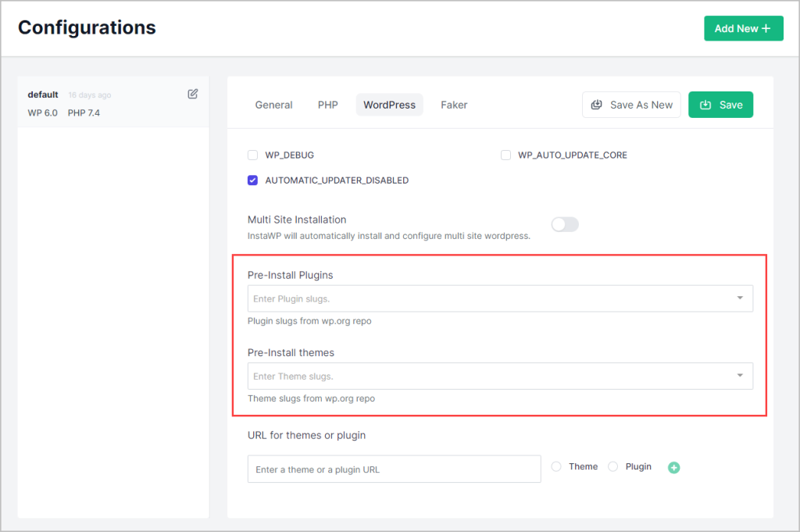Switch to the General tab

point(273,105)
